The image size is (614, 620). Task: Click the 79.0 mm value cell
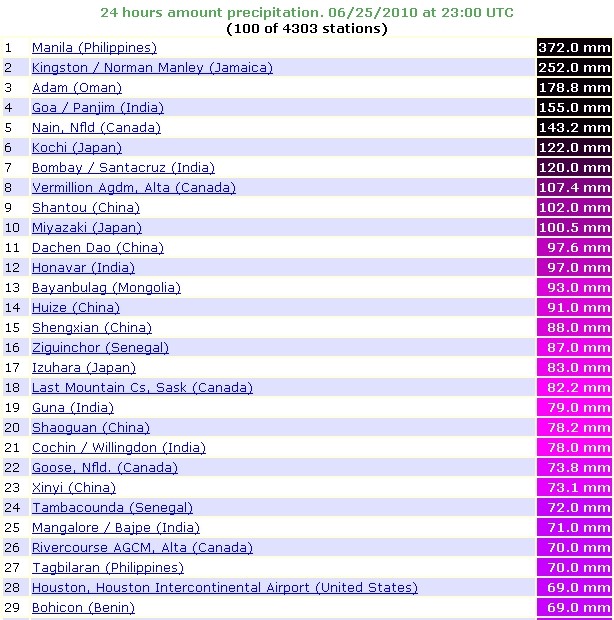coord(574,408)
